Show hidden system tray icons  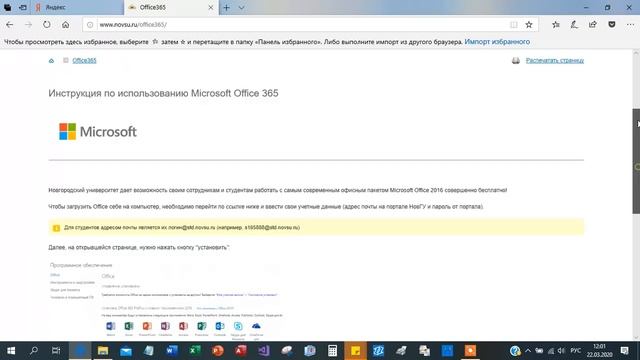point(528,351)
